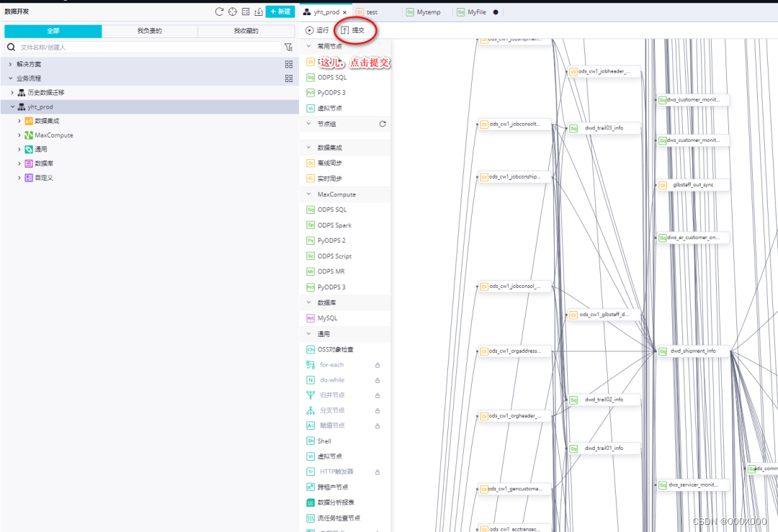Image resolution: width=778 pixels, height=532 pixels.
Task: Click the dwd_shipment_info node on canvas
Action: [x=693, y=351]
